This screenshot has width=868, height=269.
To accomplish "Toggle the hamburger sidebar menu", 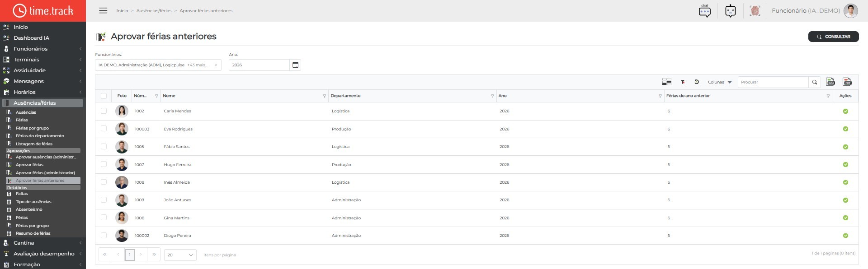I will point(103,10).
